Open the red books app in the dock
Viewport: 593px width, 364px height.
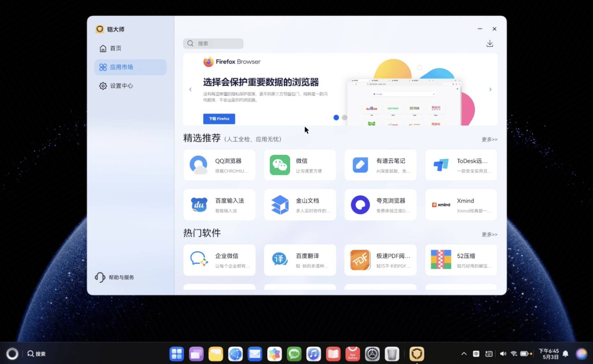[333, 354]
